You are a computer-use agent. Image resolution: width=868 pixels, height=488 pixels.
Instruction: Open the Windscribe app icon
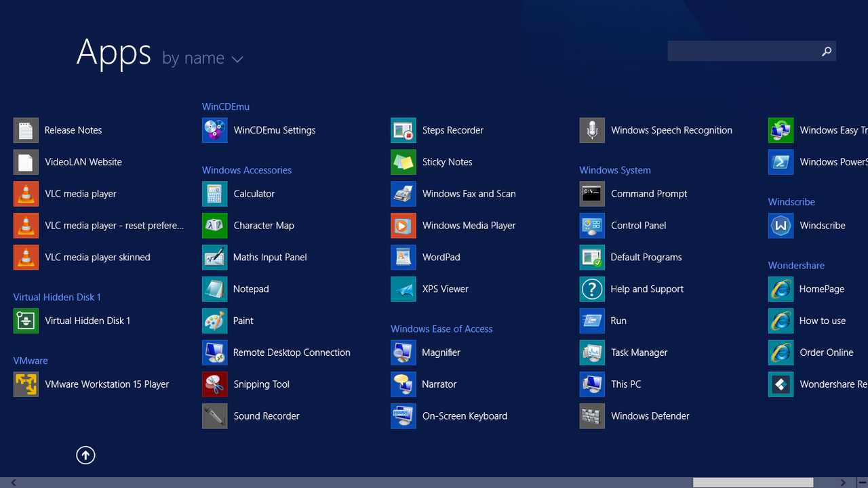pyautogui.click(x=781, y=226)
